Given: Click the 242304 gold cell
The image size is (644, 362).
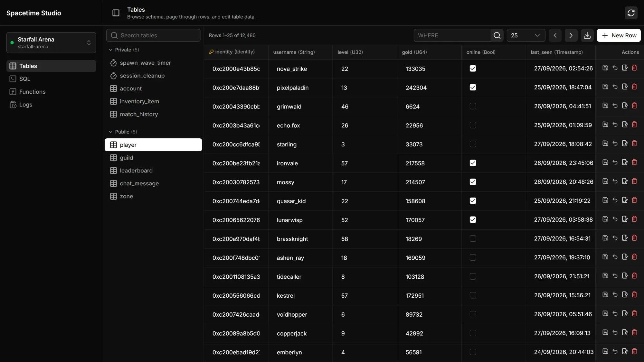Looking at the screenshot, I should coord(429,88).
